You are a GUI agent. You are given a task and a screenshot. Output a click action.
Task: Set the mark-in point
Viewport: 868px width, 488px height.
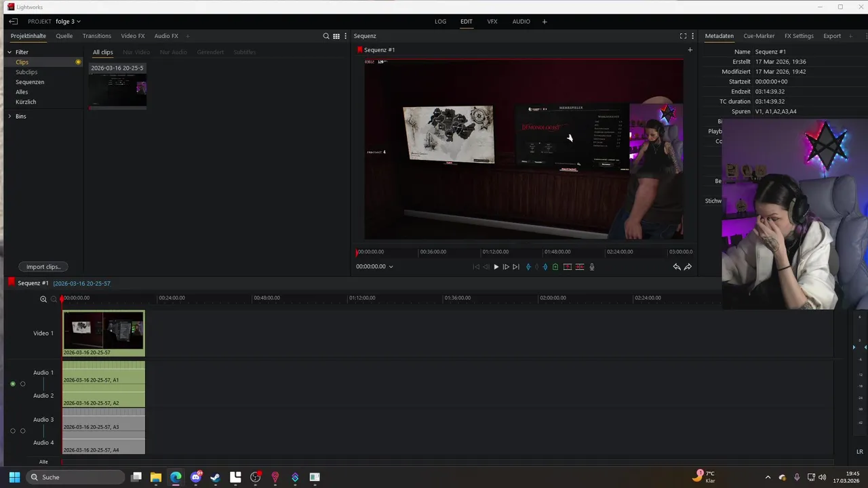[528, 267]
